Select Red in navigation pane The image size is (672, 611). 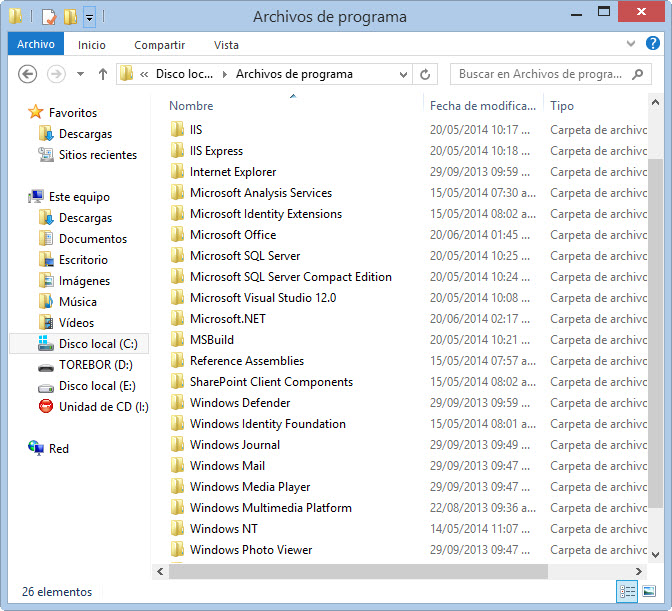coord(59,449)
